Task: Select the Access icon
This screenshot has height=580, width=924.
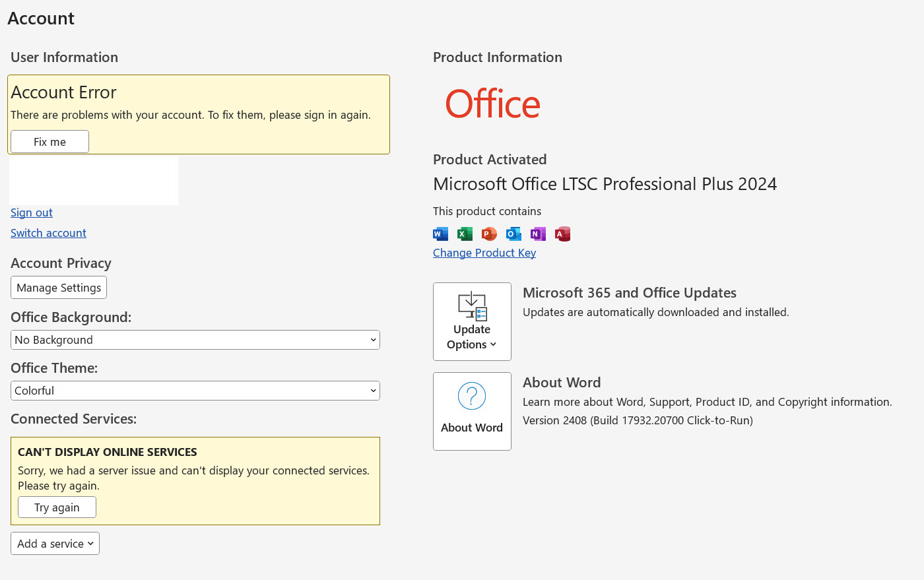Action: pyautogui.click(x=562, y=234)
